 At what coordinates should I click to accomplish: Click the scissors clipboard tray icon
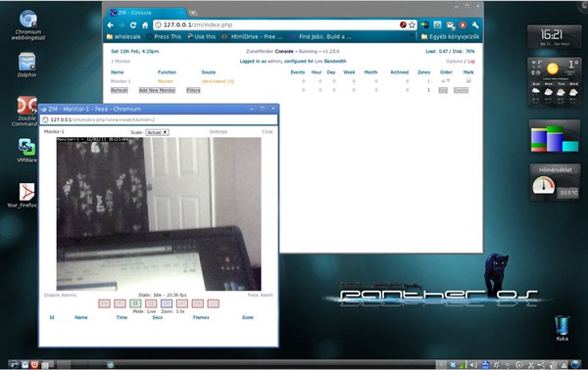531,364
